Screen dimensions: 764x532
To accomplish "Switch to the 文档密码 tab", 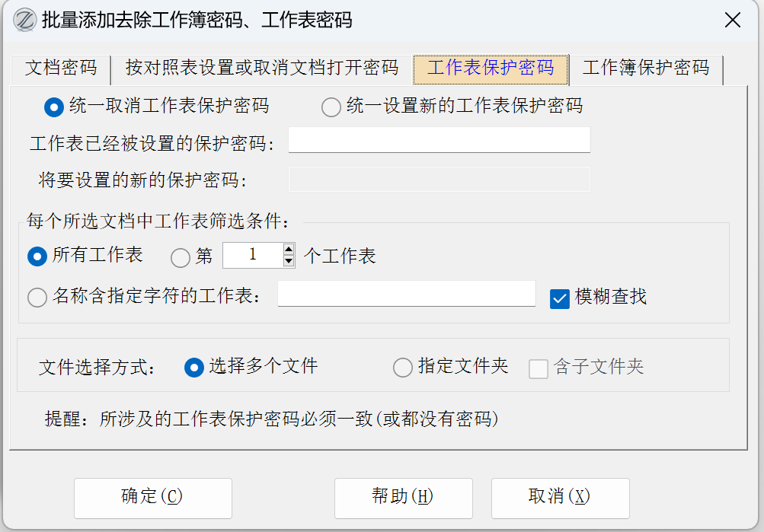I will (x=61, y=68).
